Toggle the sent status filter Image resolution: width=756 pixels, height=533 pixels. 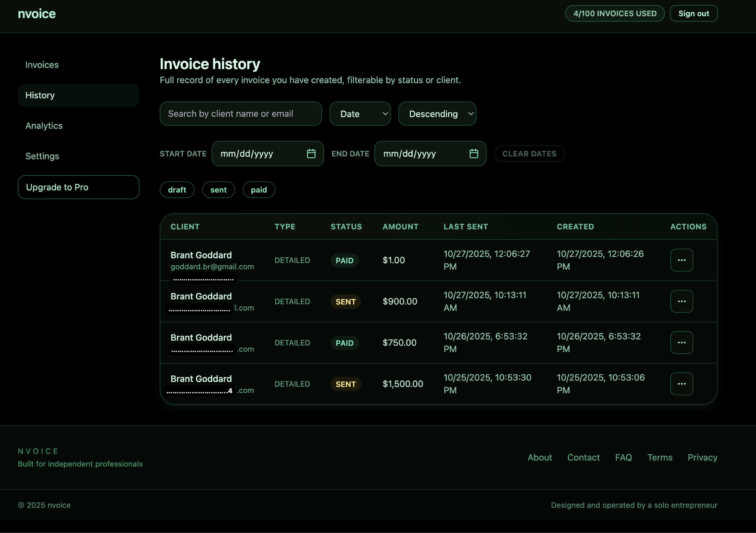(218, 190)
